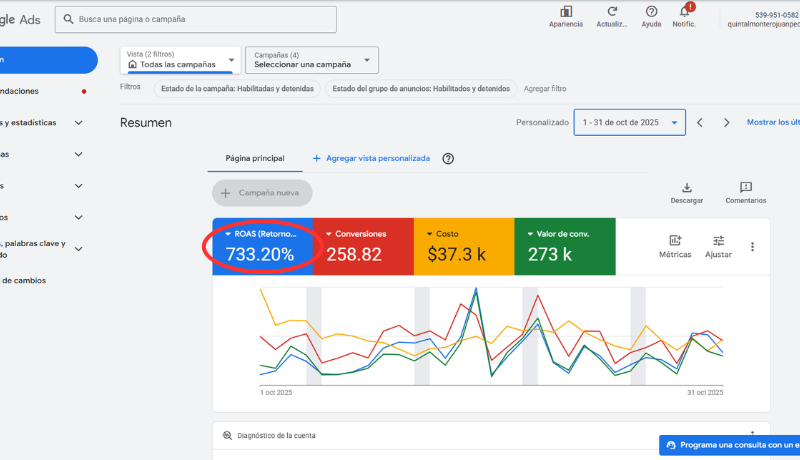Click the plus icon on Campaña nueva
800x460 pixels.
pos(226,193)
